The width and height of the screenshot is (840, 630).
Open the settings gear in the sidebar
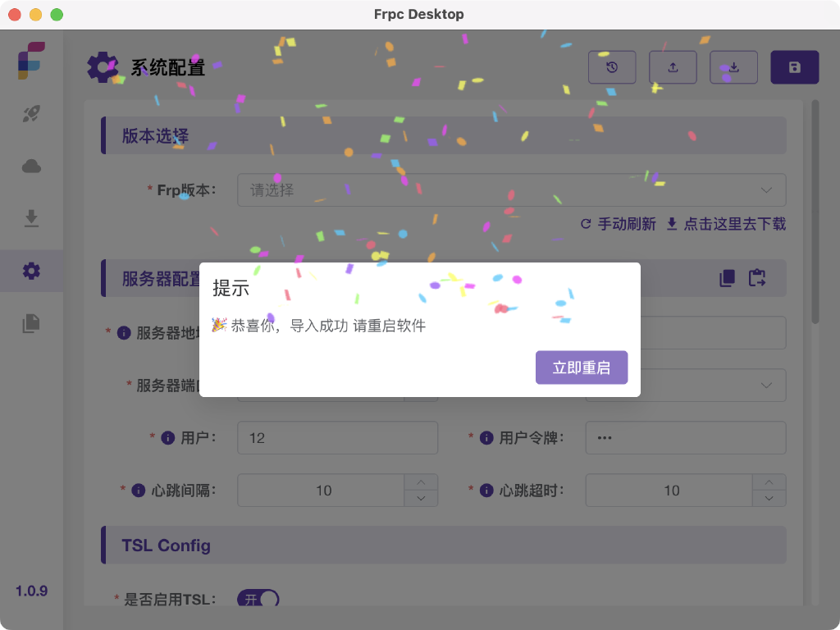(31, 271)
